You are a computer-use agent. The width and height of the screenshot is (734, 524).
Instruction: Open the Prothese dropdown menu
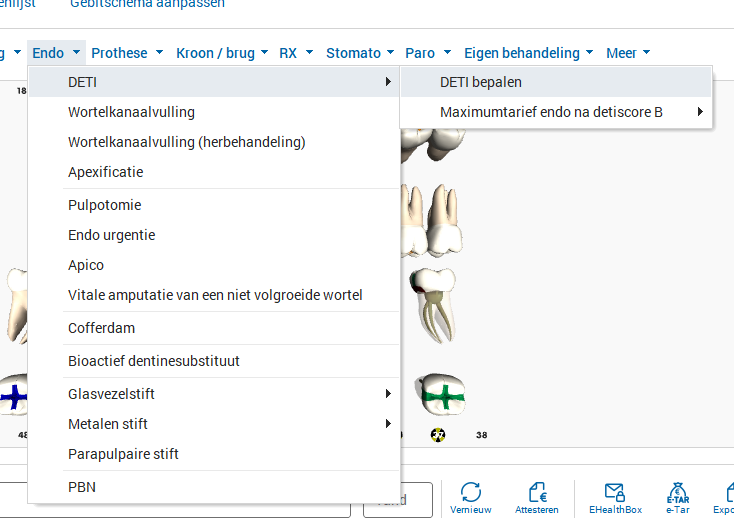(x=127, y=53)
